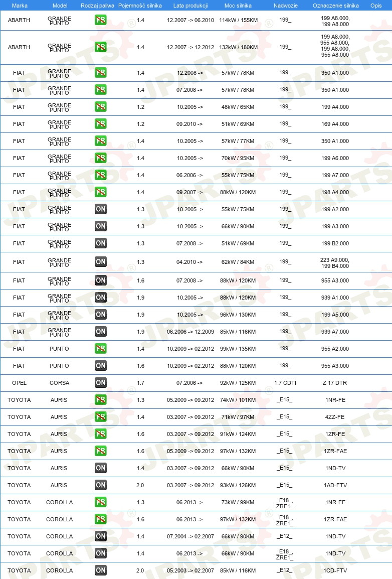
Task: Select the petrol icon in the Fiat Punto 955 A2.000 row
Action: (101, 349)
